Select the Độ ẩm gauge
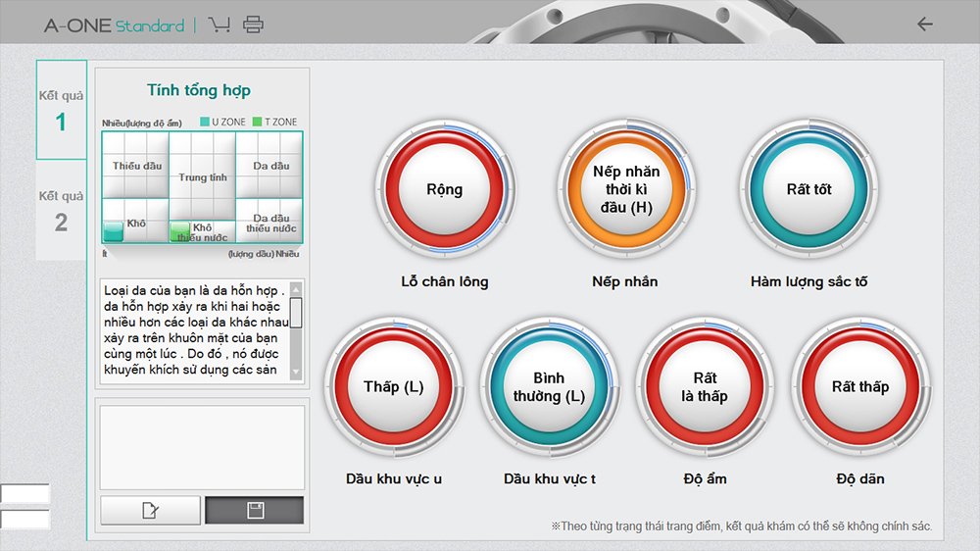The width and height of the screenshot is (980, 551). (705, 386)
